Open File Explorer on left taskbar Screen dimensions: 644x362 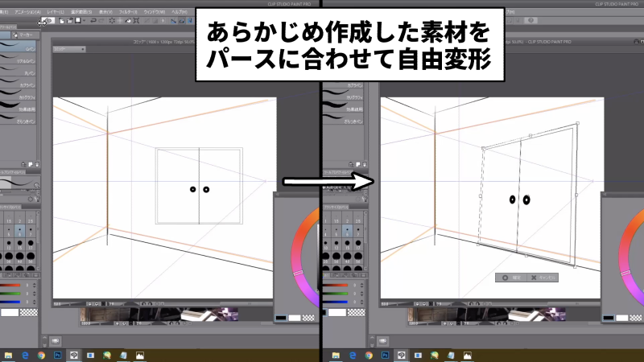coord(8,356)
